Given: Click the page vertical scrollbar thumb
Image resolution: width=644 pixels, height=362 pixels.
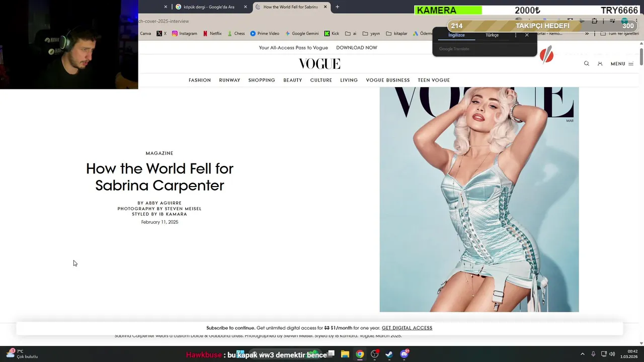Looking at the screenshot, I should [641, 57].
